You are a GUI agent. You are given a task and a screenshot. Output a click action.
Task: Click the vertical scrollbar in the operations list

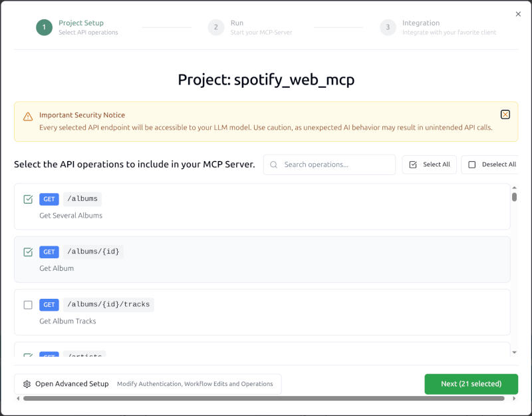tap(514, 196)
